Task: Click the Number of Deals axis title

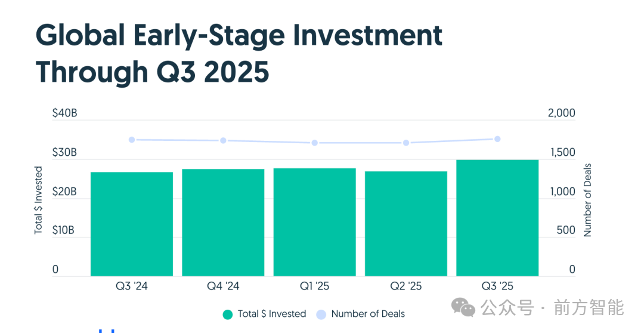Action: click(x=588, y=200)
